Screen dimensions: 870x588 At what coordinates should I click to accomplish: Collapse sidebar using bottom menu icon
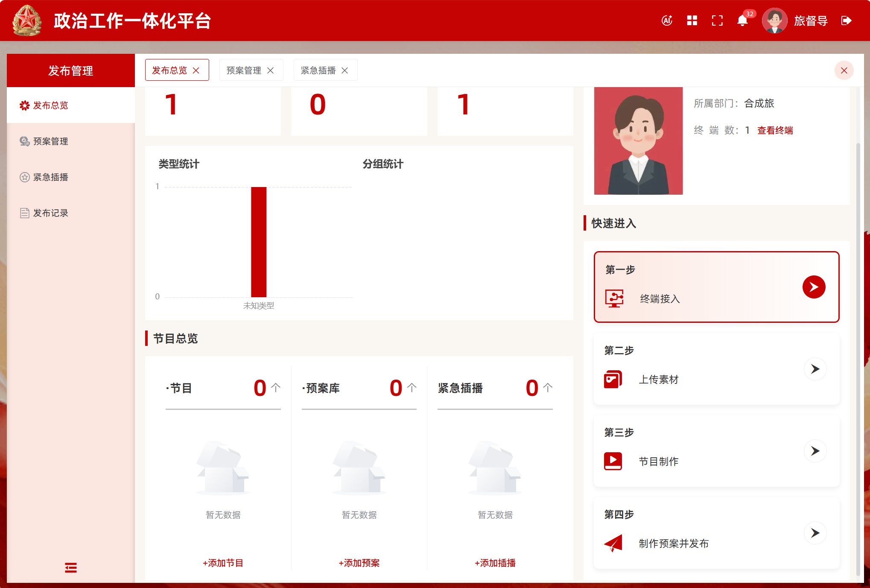click(x=71, y=567)
